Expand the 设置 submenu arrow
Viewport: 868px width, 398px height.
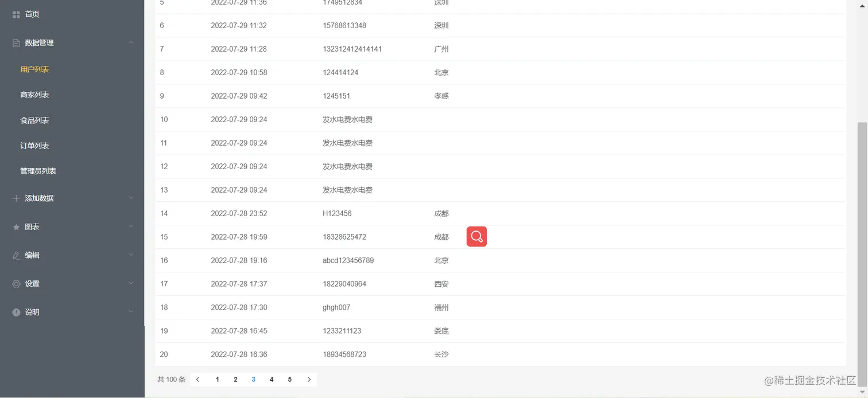131,283
